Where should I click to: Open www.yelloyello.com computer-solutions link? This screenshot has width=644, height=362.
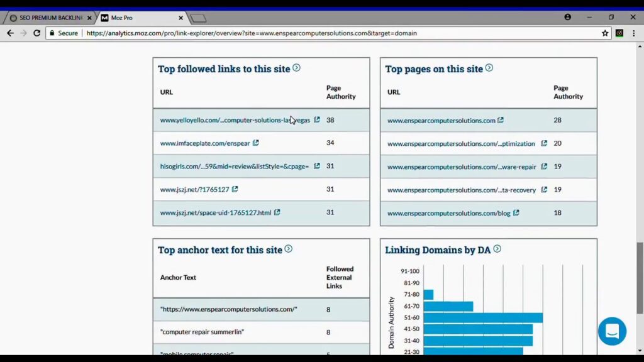pos(235,120)
